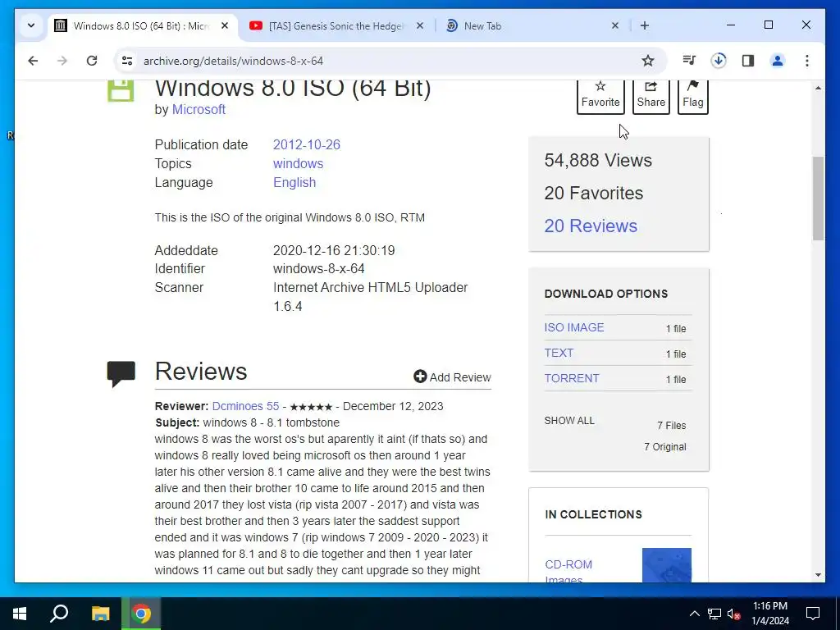Click the 54,888 Views text
840x630 pixels.
[598, 160]
